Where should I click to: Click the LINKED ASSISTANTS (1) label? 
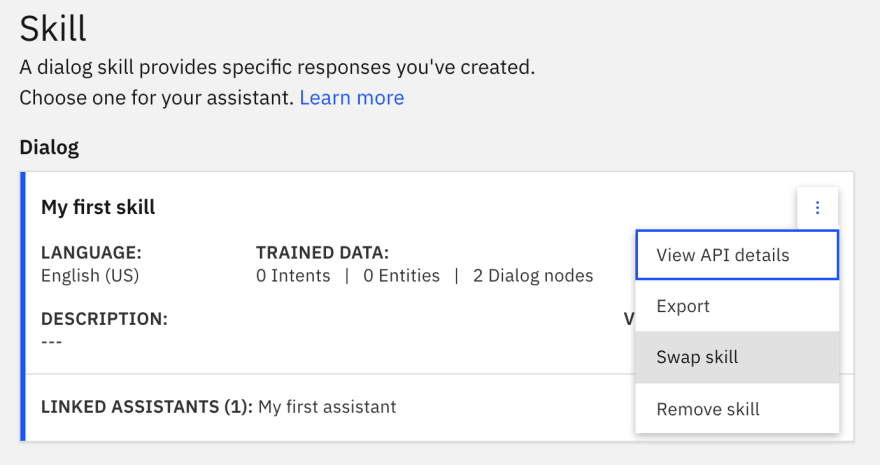pyautogui.click(x=147, y=406)
